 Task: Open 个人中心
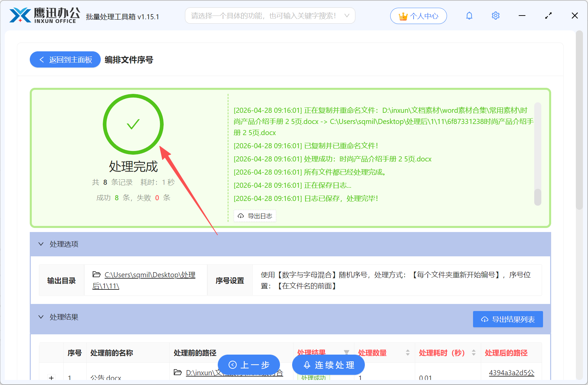pos(419,16)
